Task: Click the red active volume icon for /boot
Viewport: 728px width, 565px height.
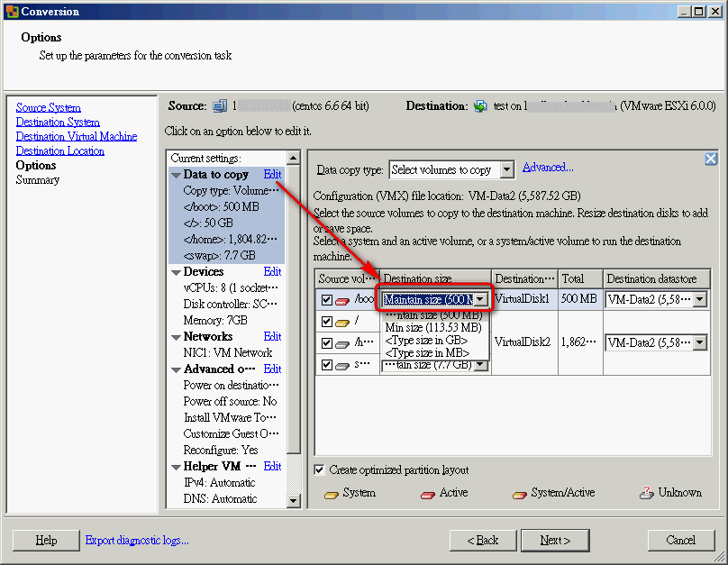Action: (342, 301)
